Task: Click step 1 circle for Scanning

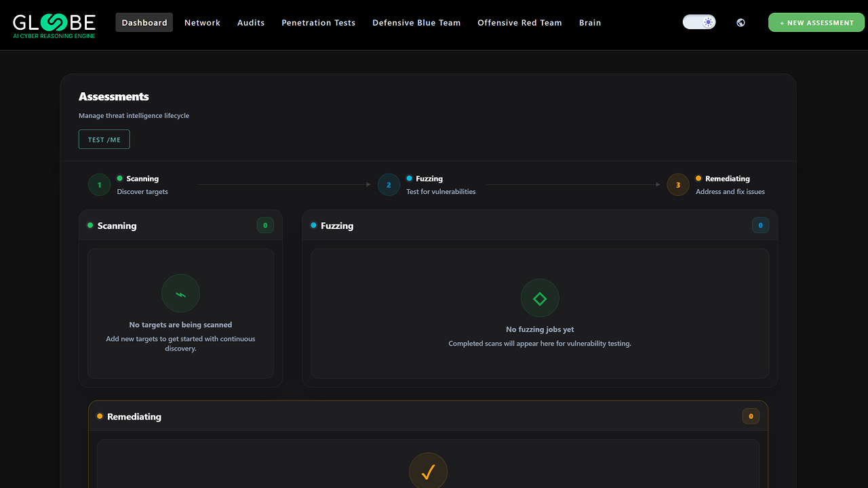Action: click(99, 185)
